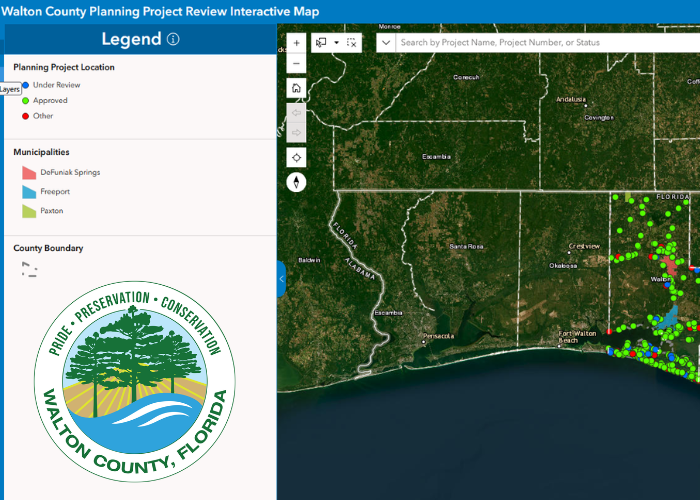
Task: Zoom out of the map
Action: pos(296,64)
